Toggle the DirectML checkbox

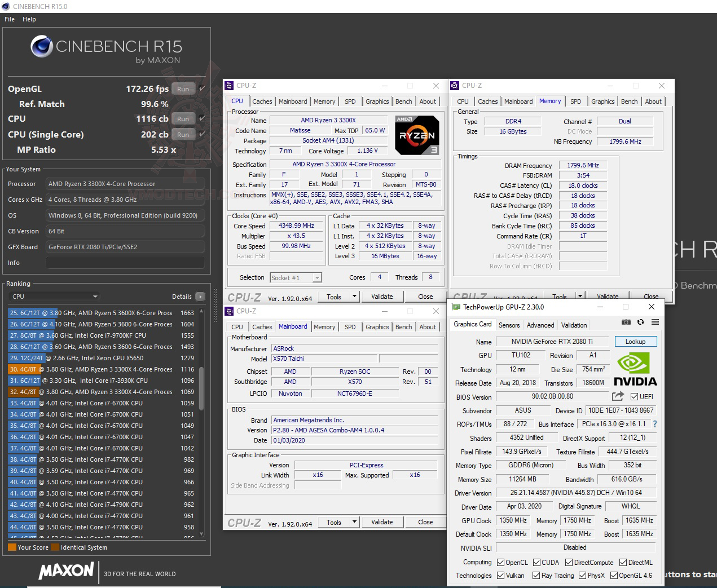click(x=623, y=563)
